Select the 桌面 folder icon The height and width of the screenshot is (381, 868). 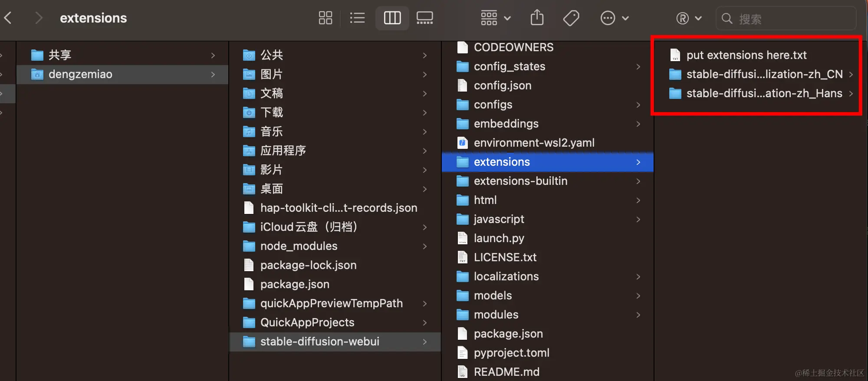(249, 189)
